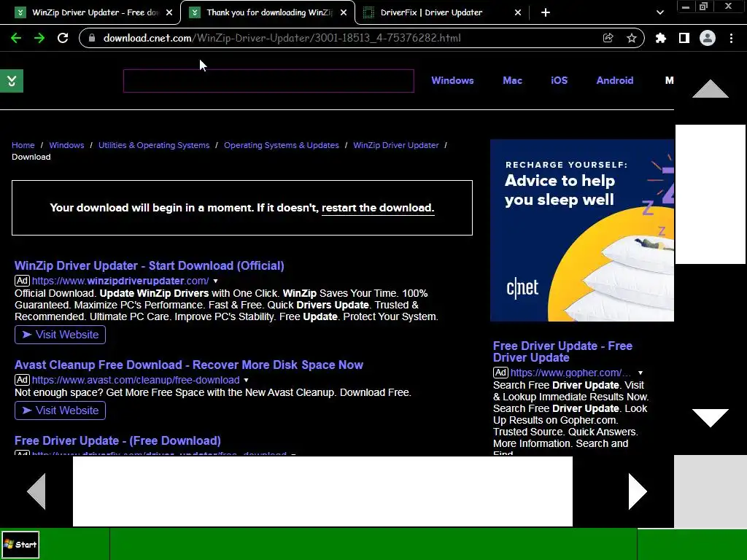Open Free Driver Update - (Free Download) ad
The width and height of the screenshot is (747, 560).
coord(117,440)
